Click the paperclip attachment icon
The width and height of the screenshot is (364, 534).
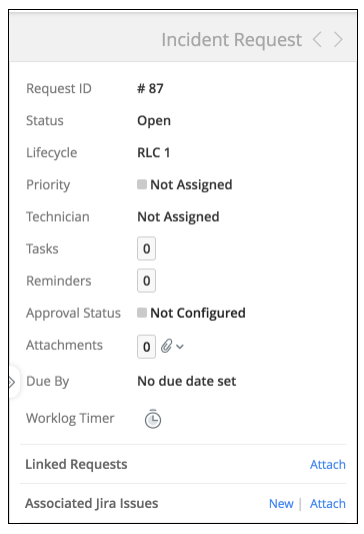pyautogui.click(x=166, y=346)
